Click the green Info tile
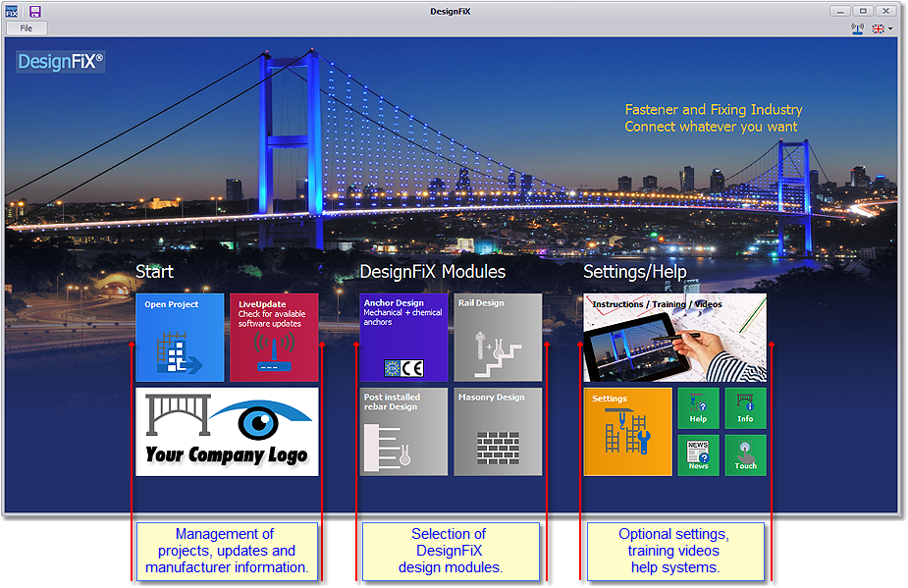 745,407
